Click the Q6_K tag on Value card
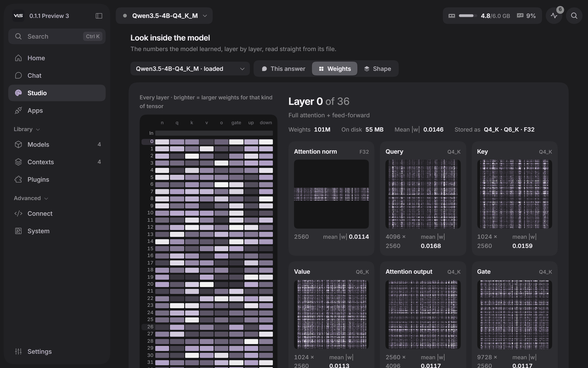The height and width of the screenshot is (368, 588). 362,272
